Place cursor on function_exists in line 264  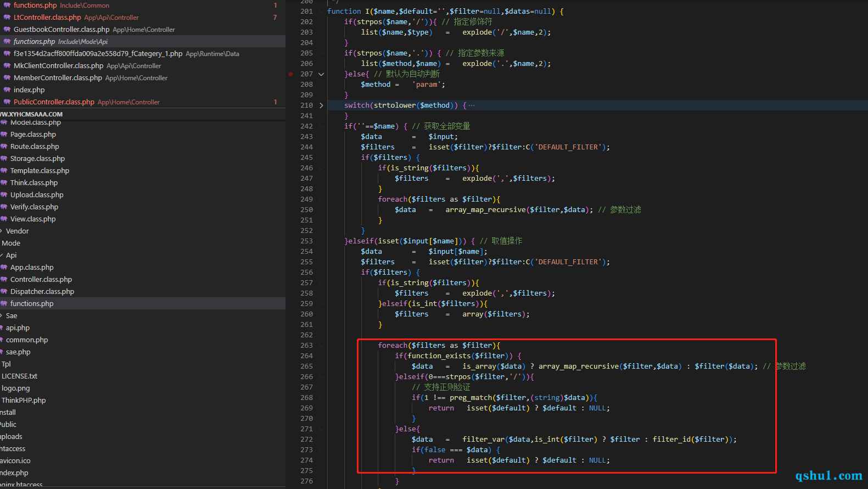click(439, 356)
